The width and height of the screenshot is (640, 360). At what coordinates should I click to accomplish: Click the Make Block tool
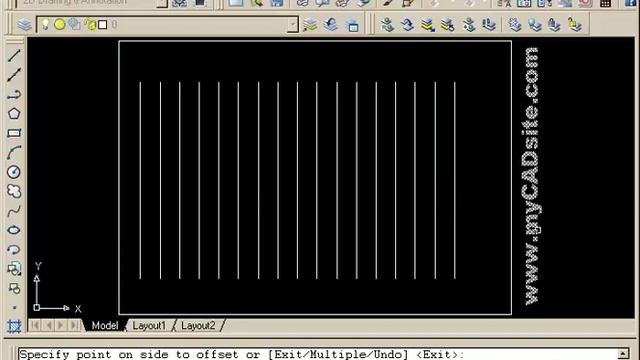tap(14, 289)
